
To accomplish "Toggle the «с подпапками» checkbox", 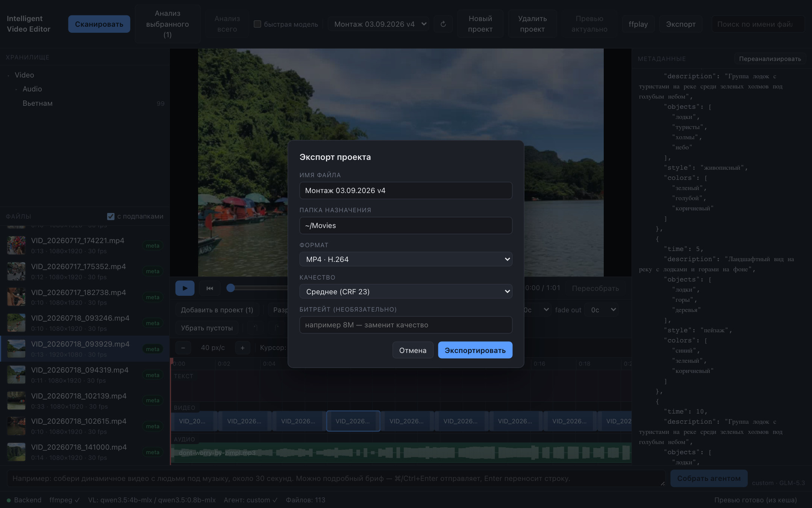I will [111, 216].
